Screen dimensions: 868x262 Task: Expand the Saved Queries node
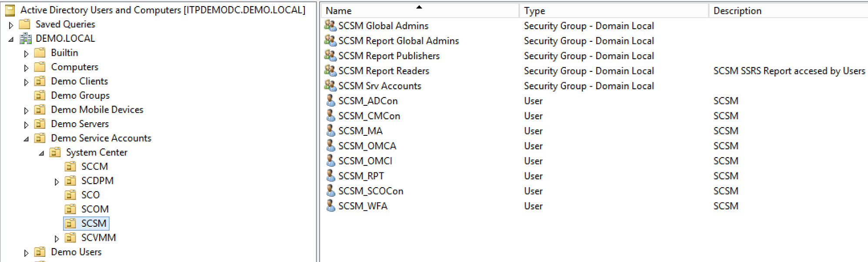[x=11, y=25]
